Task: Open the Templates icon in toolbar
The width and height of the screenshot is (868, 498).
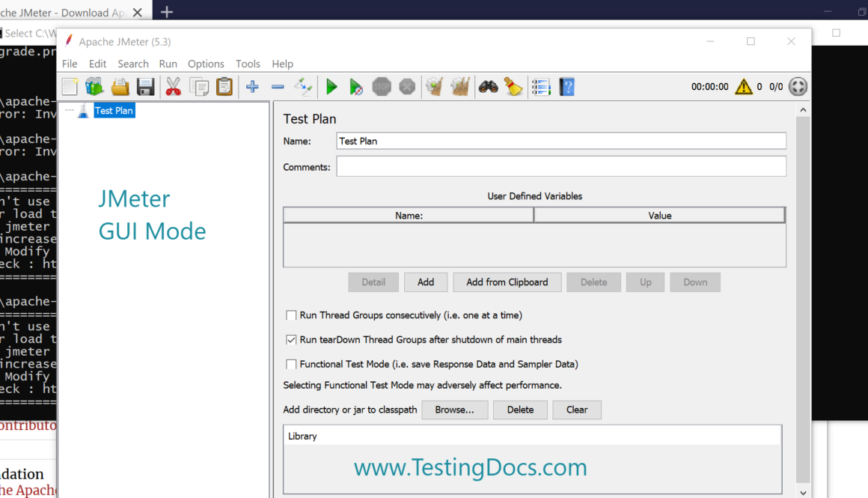Action: (94, 87)
